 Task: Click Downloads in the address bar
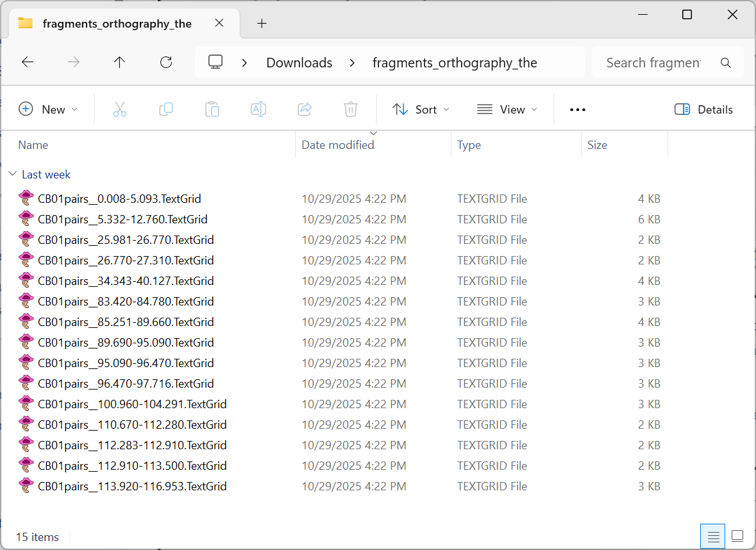(299, 63)
